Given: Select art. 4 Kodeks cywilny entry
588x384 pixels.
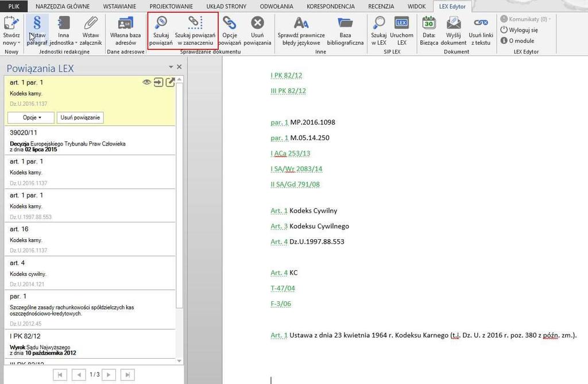Looking at the screenshot, I should (90, 273).
